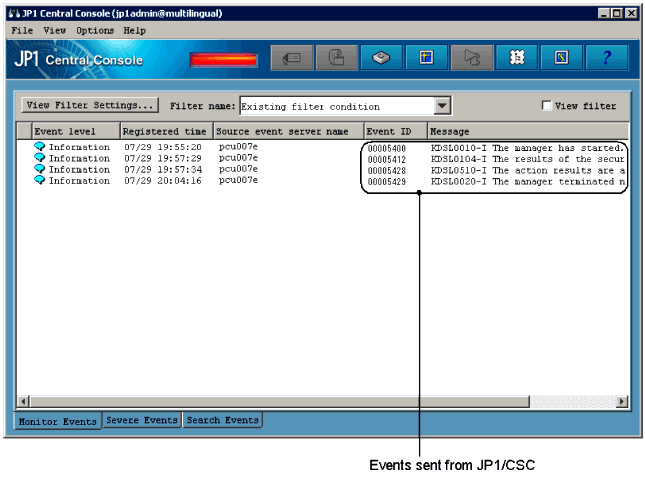Click the Event level column header
The width and height of the screenshot is (645, 479).
[x=75, y=131]
